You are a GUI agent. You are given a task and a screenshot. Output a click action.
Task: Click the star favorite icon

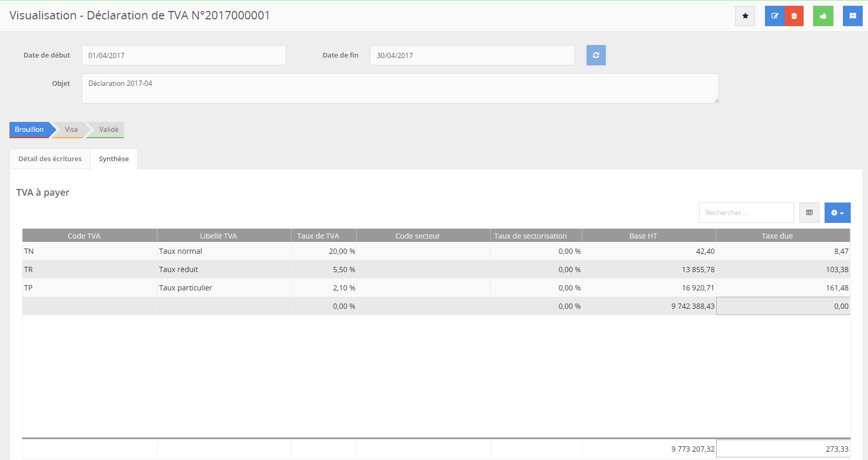tap(745, 16)
